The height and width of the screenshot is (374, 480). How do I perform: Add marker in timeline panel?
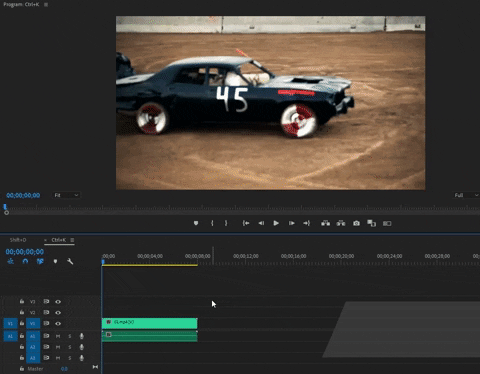[55, 261]
